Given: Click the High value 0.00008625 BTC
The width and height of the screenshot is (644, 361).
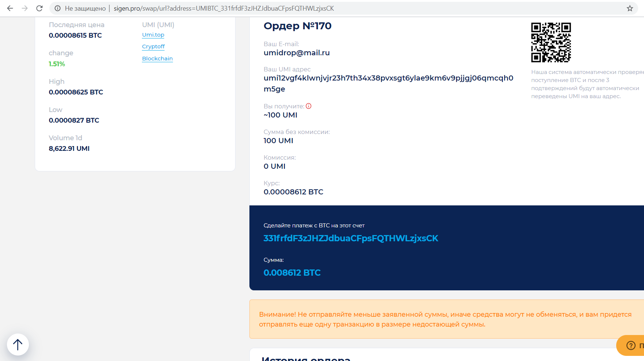Looking at the screenshot, I should click(76, 92).
